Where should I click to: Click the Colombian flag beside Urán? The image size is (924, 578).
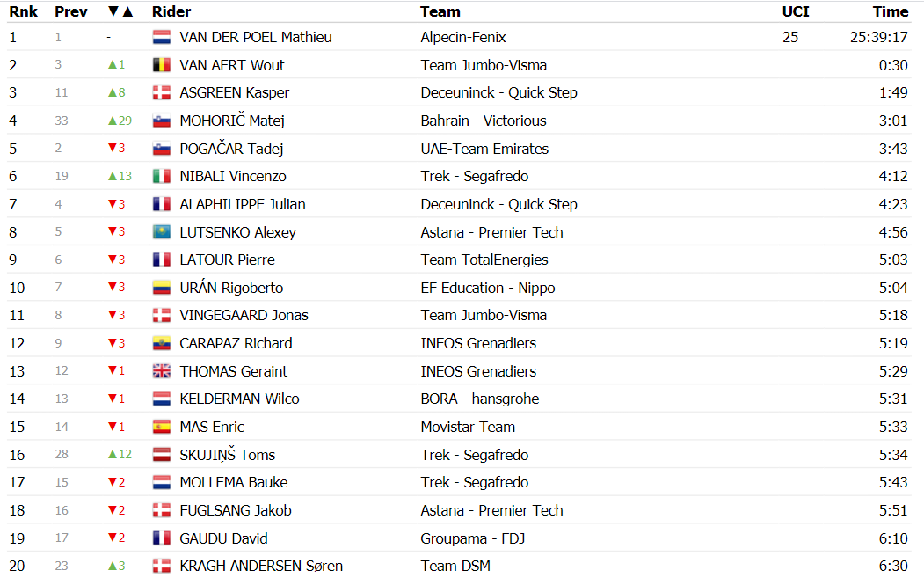coord(162,288)
